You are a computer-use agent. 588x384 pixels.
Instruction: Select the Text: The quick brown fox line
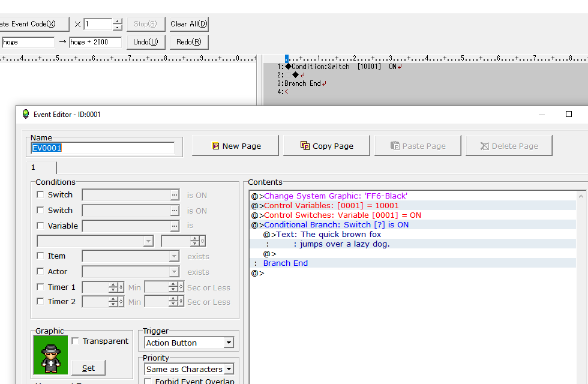pyautogui.click(x=413, y=235)
